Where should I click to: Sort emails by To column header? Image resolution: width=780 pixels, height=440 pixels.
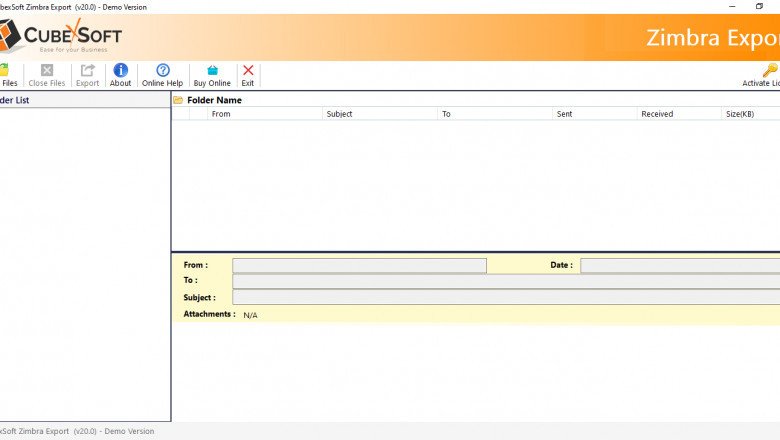(x=495, y=114)
